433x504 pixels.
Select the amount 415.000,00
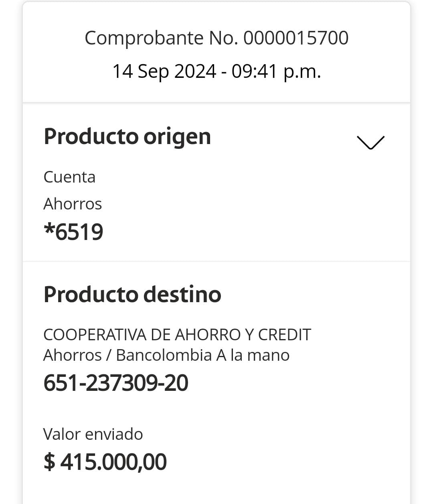(x=113, y=461)
